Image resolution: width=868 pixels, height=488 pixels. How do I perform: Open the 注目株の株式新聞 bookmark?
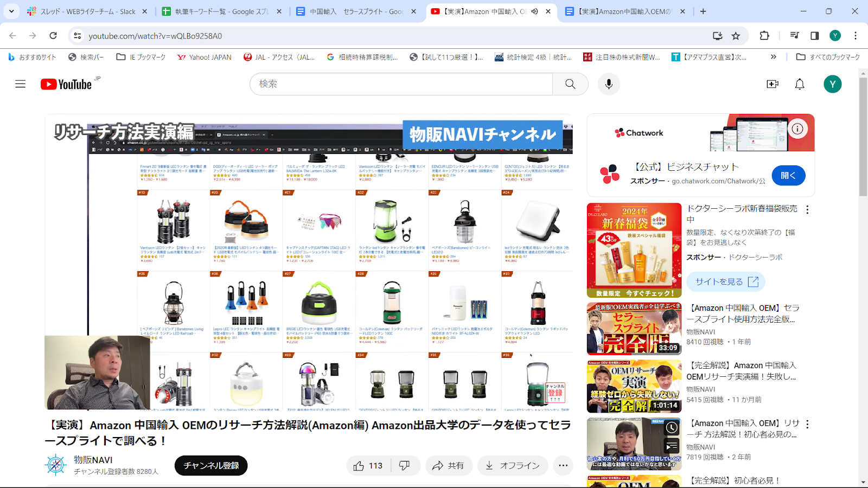[622, 57]
